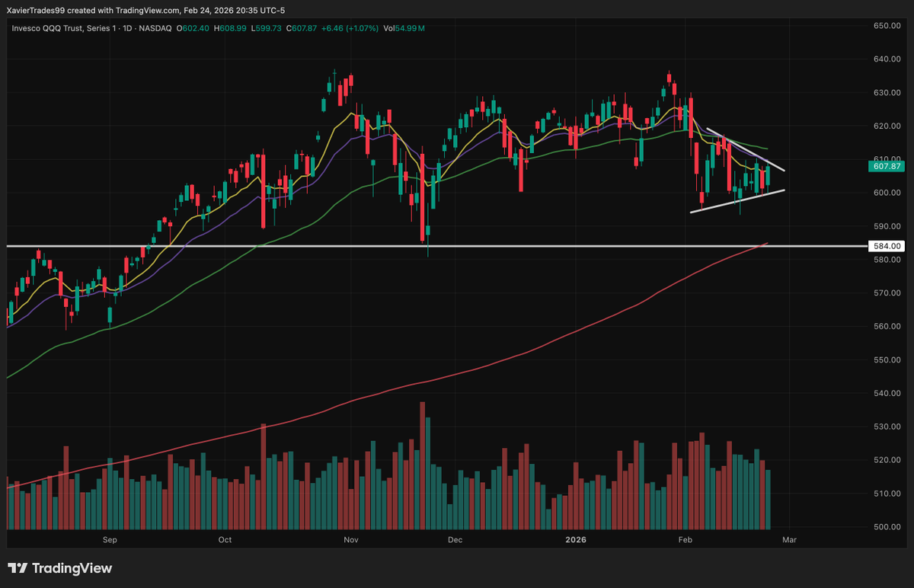The image size is (914, 588).
Task: Click the +6.46 (+1.07%) change value
Action: click(350, 28)
